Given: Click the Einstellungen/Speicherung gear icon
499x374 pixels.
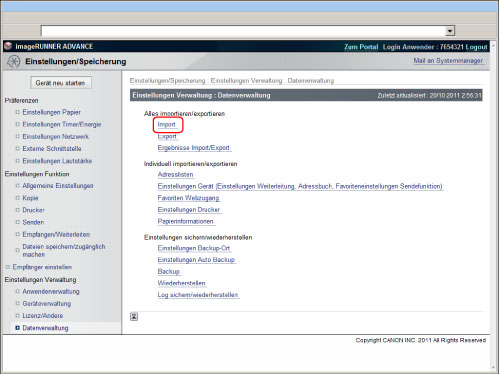Looking at the screenshot, I should pos(14,61).
